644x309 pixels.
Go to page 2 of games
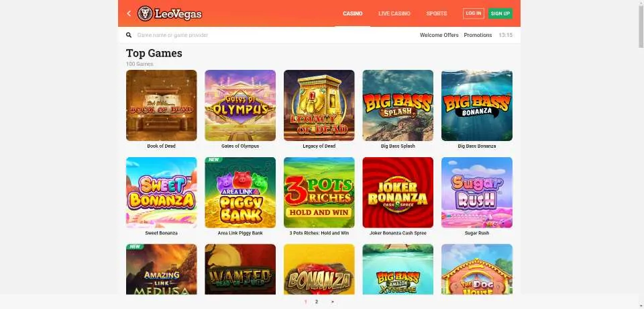(x=316, y=302)
